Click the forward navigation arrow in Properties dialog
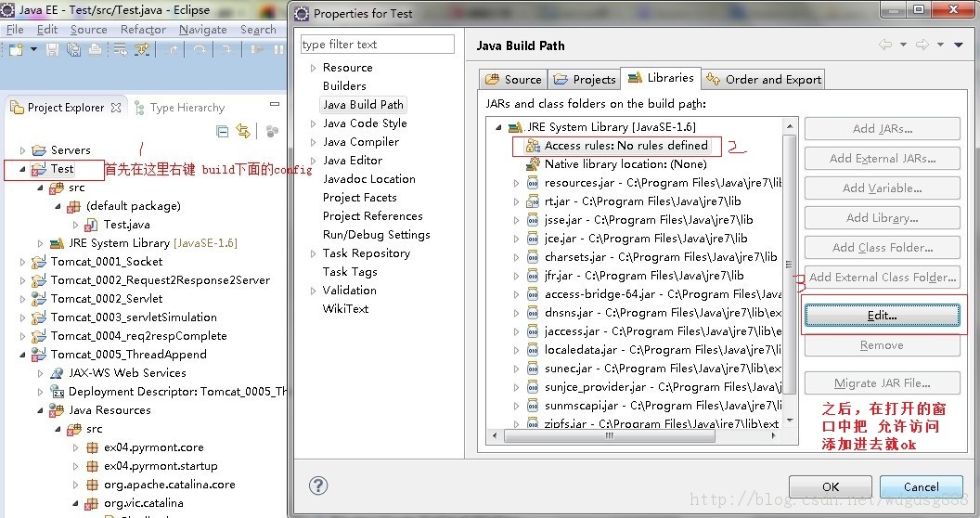The width and height of the screenshot is (980, 518). [922, 45]
